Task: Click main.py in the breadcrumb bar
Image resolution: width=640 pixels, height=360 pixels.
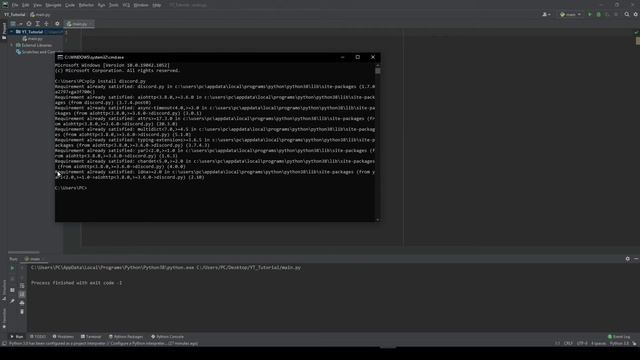Action: pyautogui.click(x=40, y=14)
